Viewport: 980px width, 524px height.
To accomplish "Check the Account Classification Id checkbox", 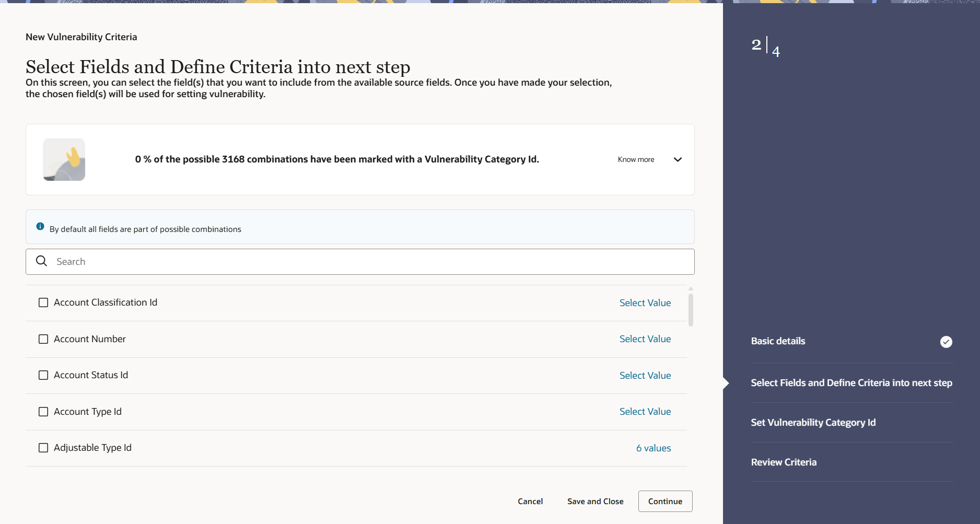I will point(43,302).
